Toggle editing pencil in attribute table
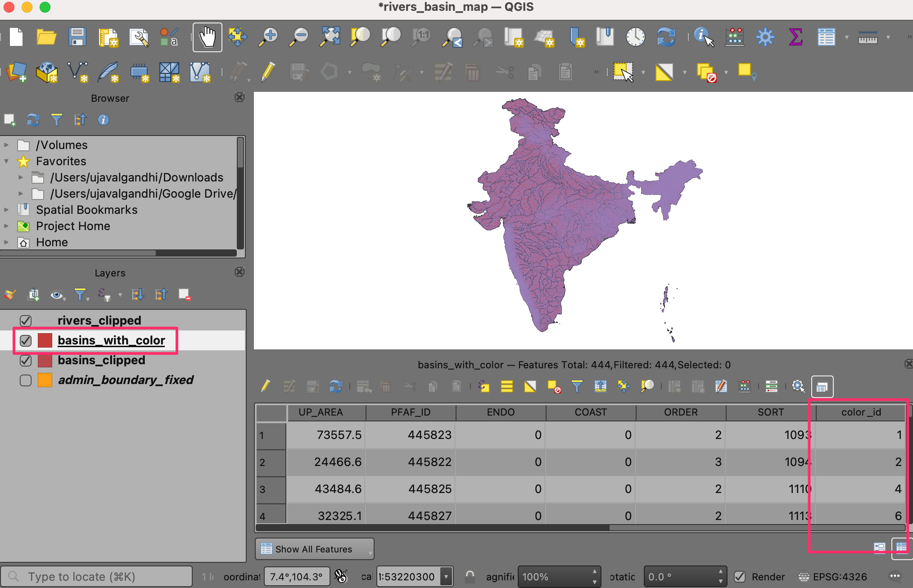The image size is (913, 588). 266,386
